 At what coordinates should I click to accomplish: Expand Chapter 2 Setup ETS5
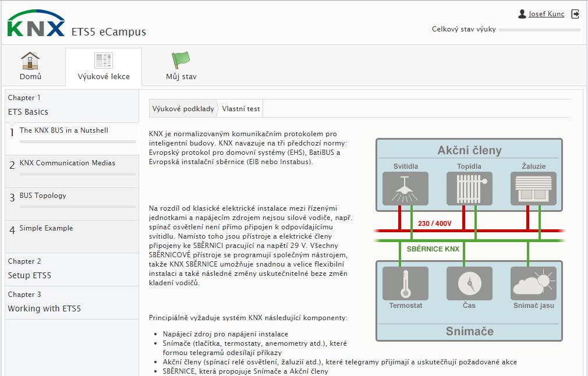(72, 269)
